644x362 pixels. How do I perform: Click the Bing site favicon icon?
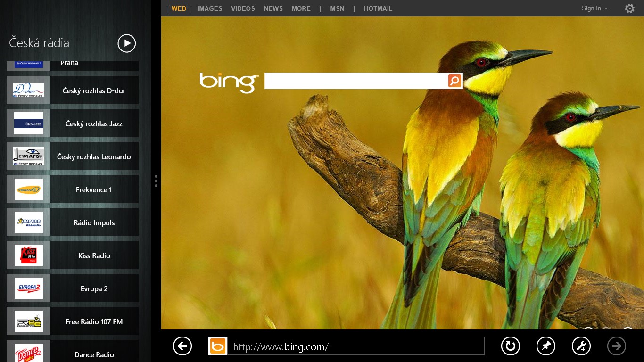(218, 346)
